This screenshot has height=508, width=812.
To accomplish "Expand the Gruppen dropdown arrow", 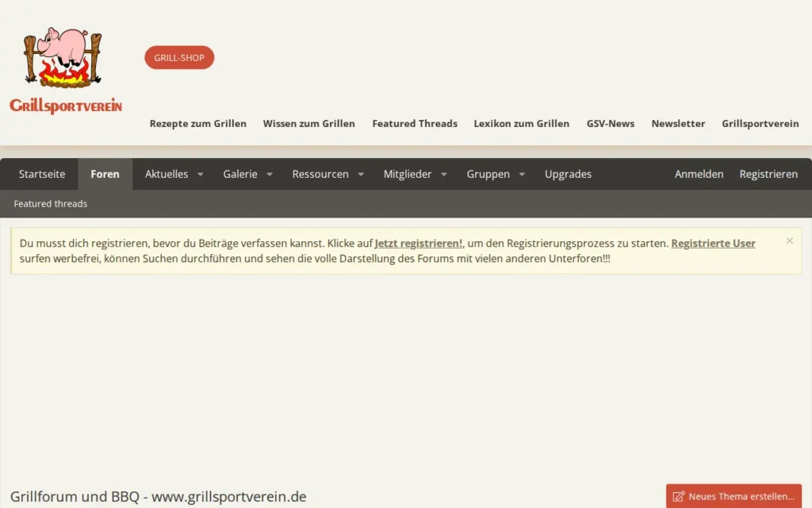I will tap(522, 174).
